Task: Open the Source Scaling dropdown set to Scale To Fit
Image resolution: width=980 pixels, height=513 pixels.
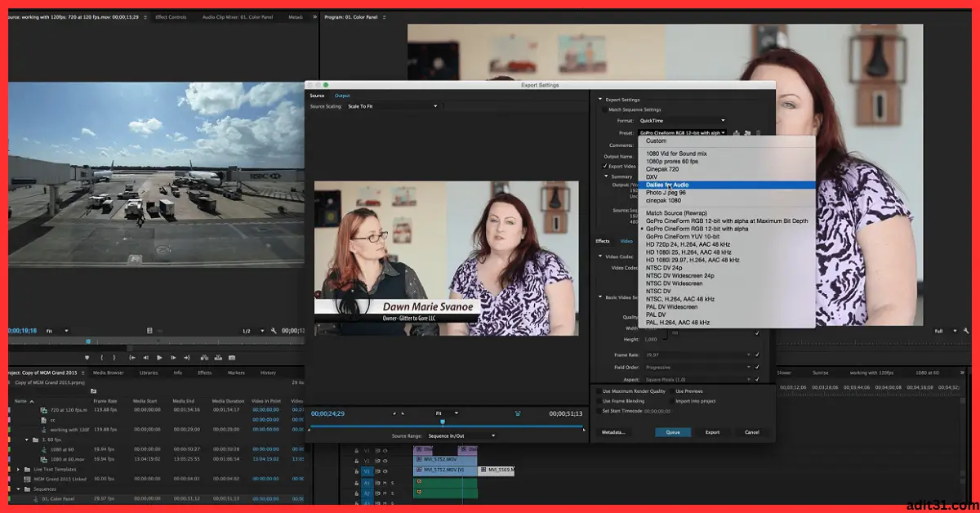Action: [x=393, y=105]
